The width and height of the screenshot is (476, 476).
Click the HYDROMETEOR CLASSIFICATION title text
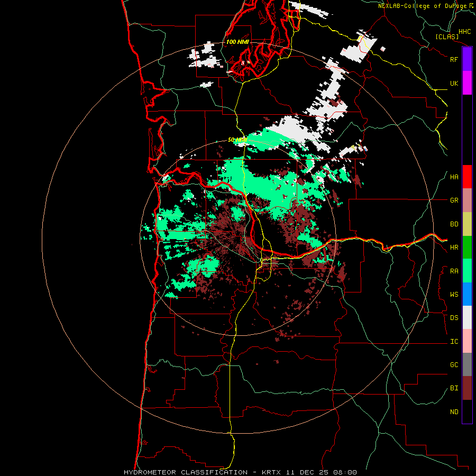(x=186, y=472)
